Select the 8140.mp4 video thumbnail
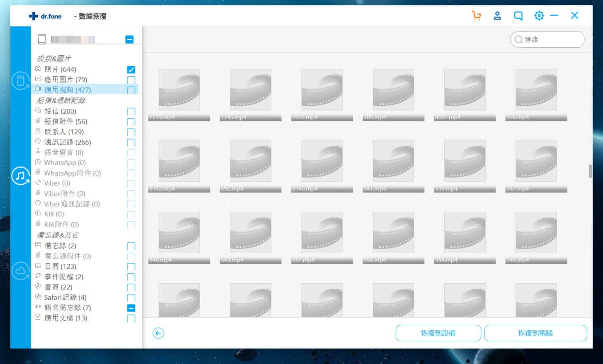This screenshot has height=364, width=603. coord(322,161)
